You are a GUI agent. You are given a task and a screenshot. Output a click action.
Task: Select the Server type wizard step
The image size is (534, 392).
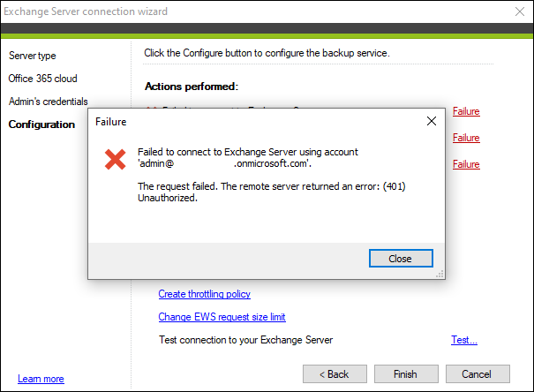(33, 56)
